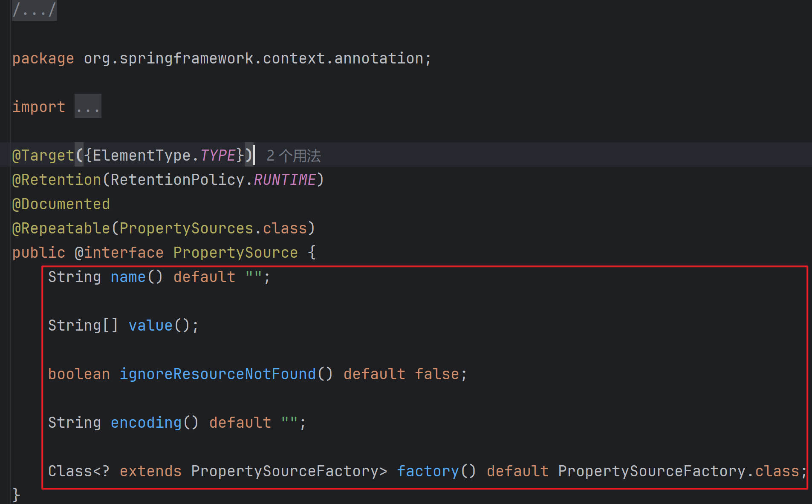Click the @interface keyword
This screenshot has width=812, height=504.
[119, 253]
